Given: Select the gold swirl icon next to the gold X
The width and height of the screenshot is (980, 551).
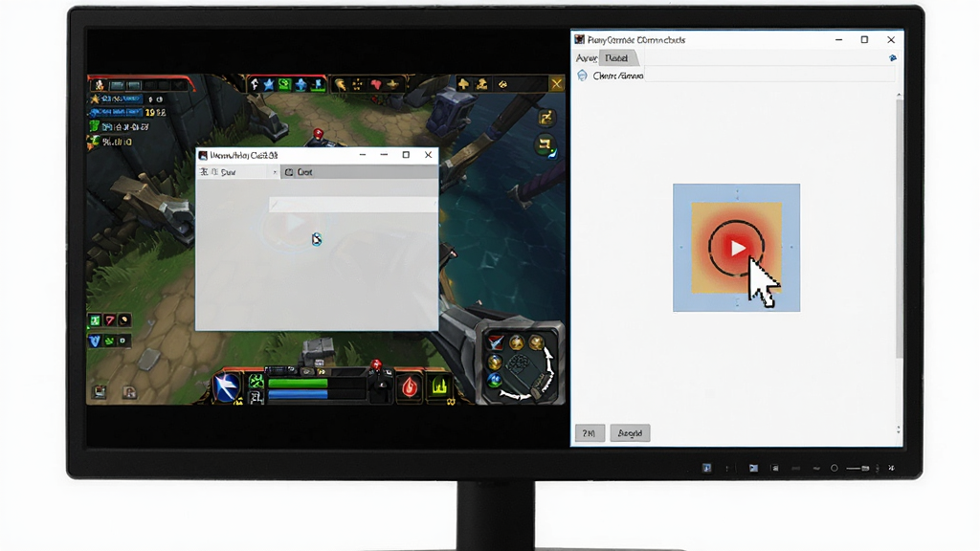Looking at the screenshot, I should 503,84.
